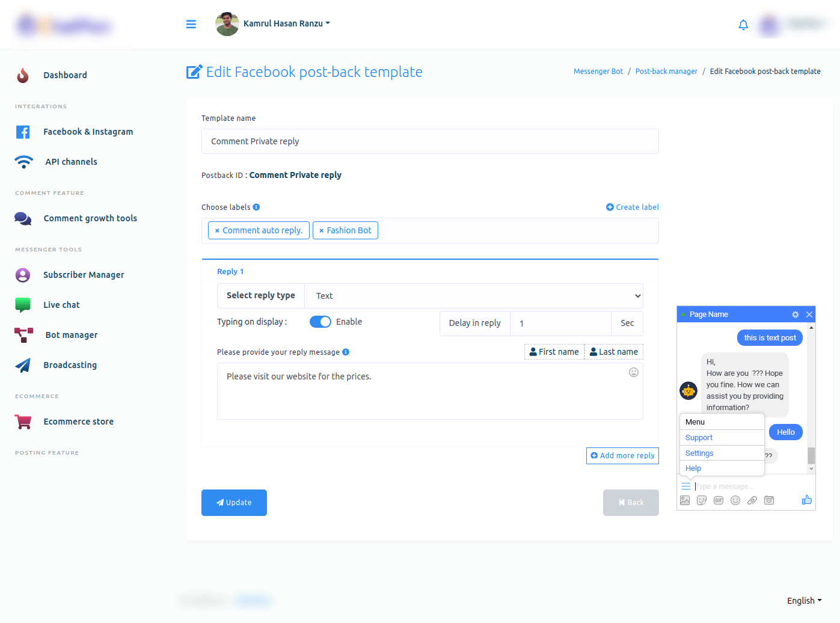Click the info icon next to Choose labels
Viewport: 840px width, 623px height.
click(256, 207)
